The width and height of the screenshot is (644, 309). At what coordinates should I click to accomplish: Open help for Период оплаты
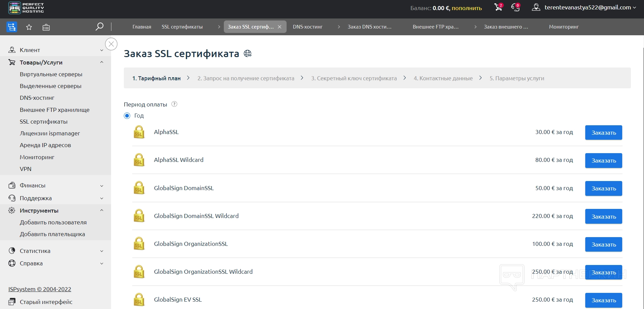coord(174,104)
